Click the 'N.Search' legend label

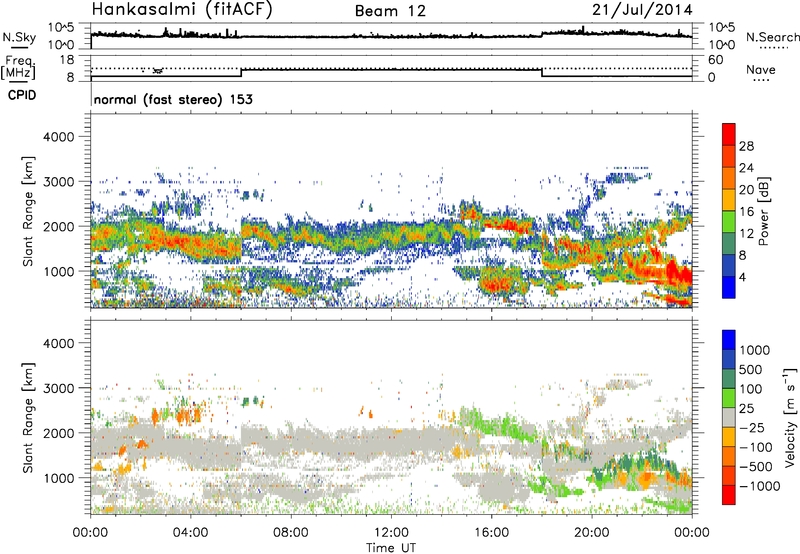772,37
